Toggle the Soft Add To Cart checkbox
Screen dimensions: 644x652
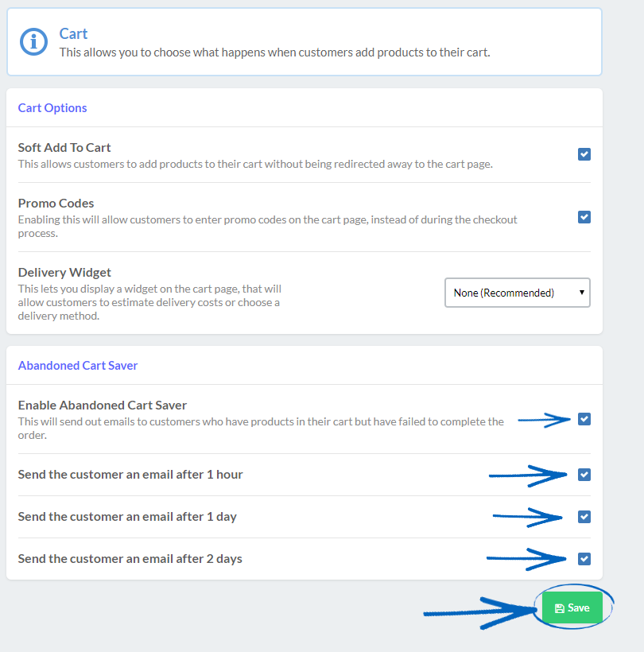(x=584, y=154)
